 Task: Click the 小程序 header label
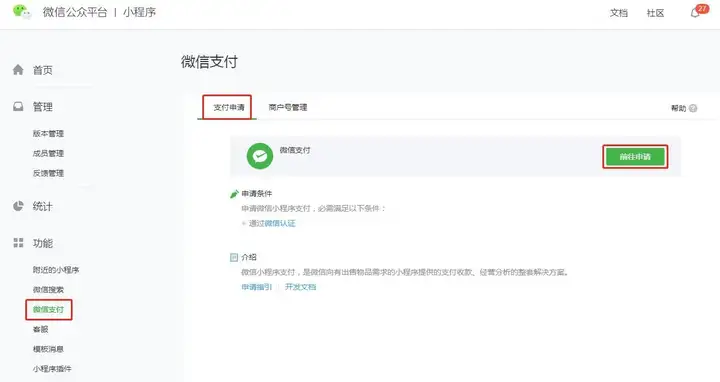pyautogui.click(x=139, y=12)
